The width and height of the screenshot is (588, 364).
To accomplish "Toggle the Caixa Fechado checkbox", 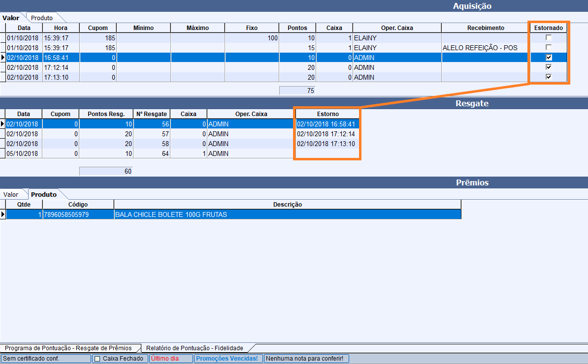I will (x=98, y=359).
